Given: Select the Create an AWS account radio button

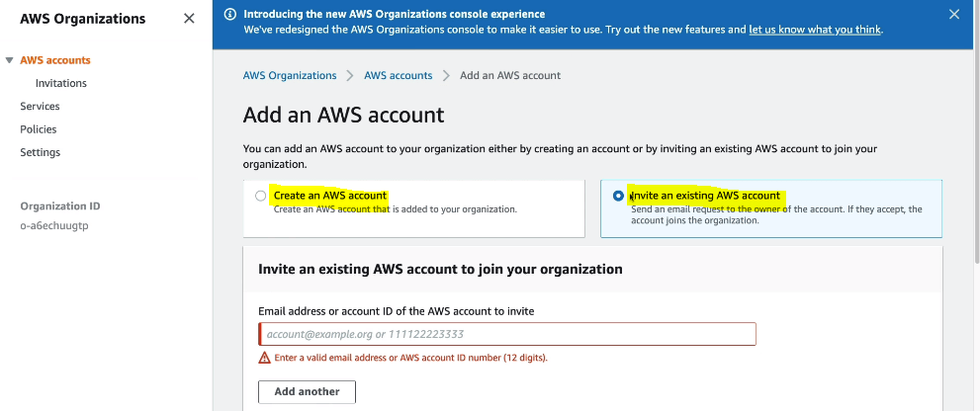Looking at the screenshot, I should [x=261, y=196].
